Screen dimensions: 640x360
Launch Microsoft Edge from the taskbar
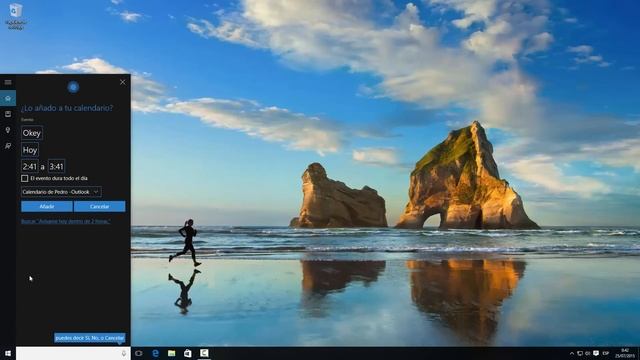click(155, 353)
